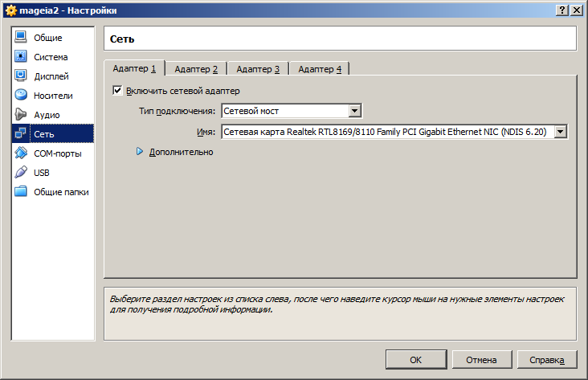Viewport: 588px width, 380px height.
Task: Select the Носители disc icon
Action: [x=21, y=96]
